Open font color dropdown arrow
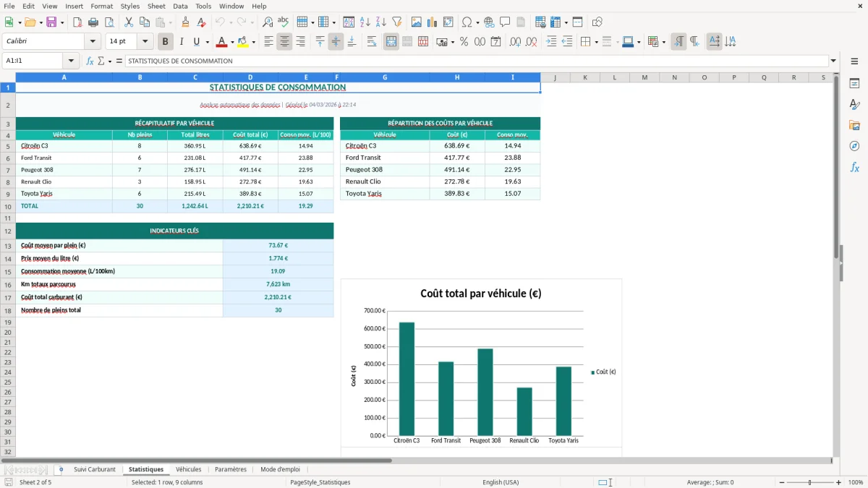This screenshot has width=868, height=488. [232, 42]
